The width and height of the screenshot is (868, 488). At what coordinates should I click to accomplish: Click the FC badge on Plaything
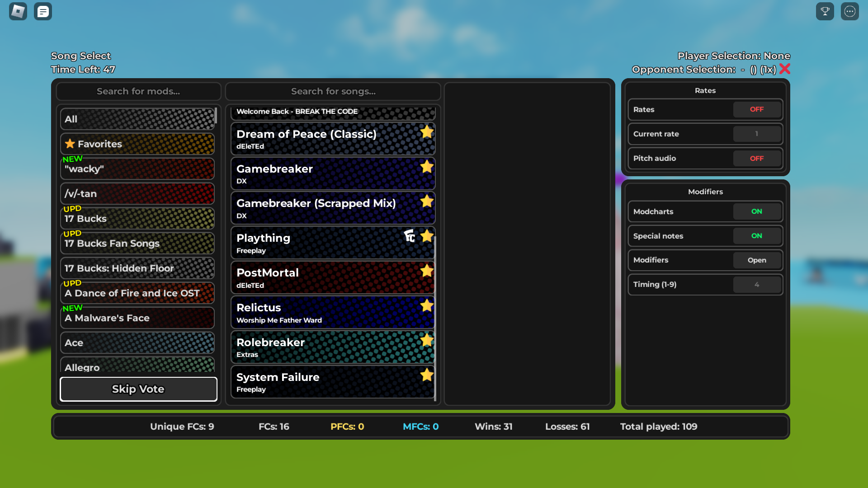point(410,236)
